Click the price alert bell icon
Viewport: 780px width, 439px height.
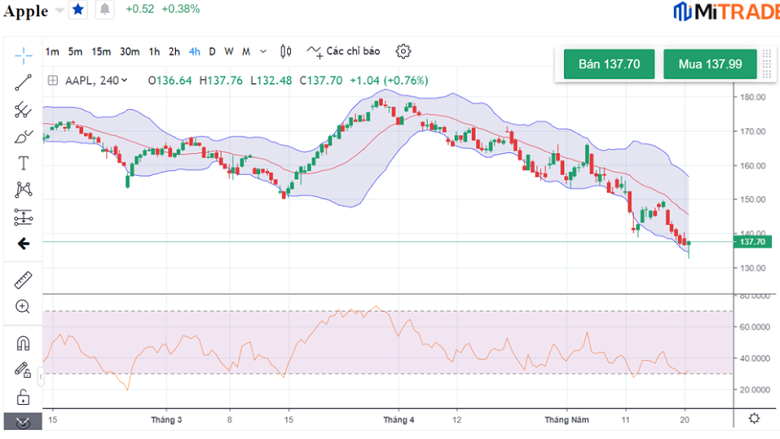click(x=104, y=9)
